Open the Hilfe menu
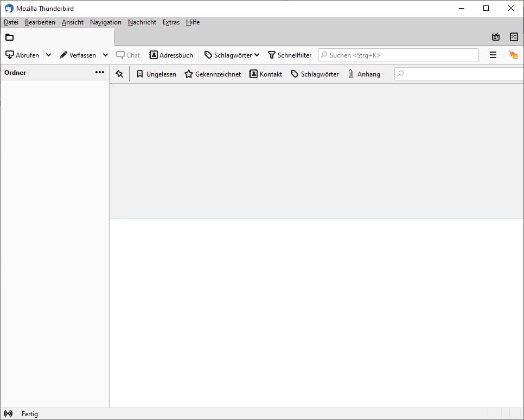Screen dimensions: 524x420 point(193,22)
